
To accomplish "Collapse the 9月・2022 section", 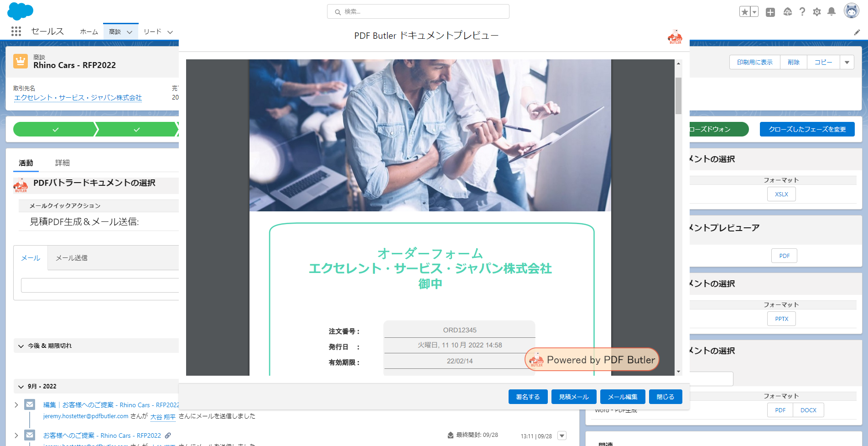I will [21, 387].
